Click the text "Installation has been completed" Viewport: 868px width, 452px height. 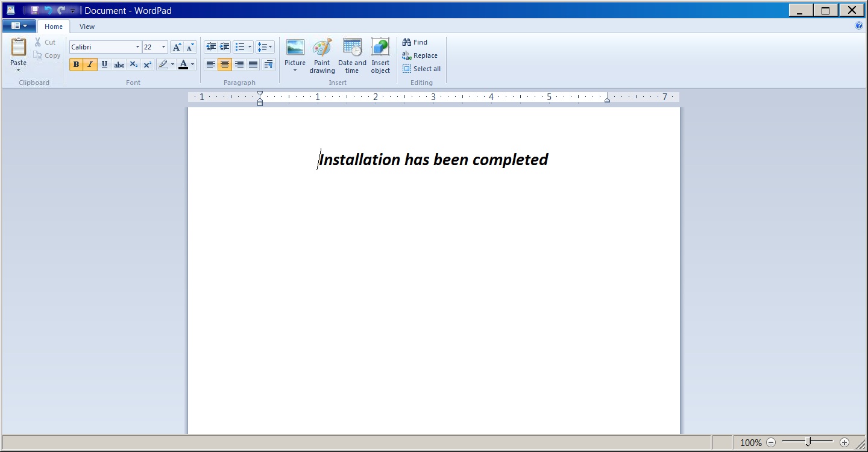coord(433,159)
